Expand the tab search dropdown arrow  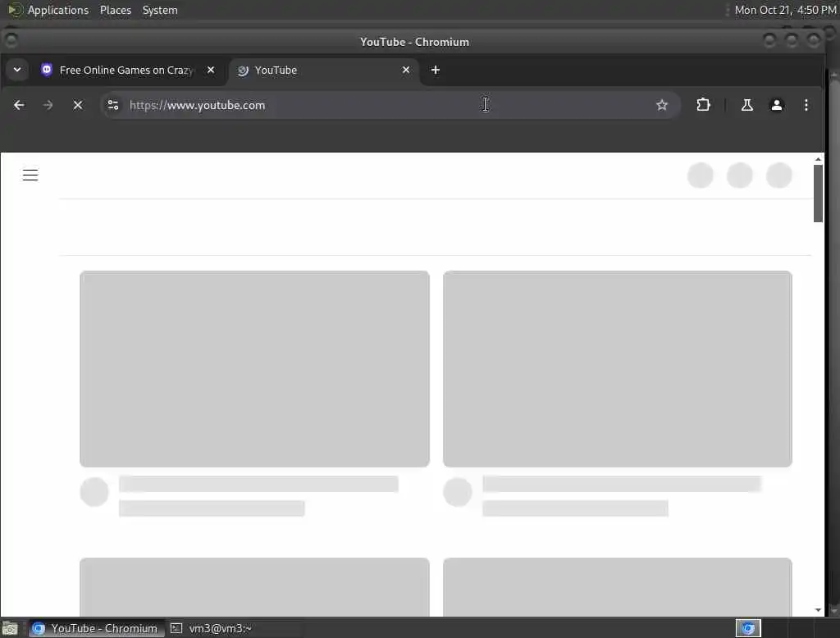[17, 70]
